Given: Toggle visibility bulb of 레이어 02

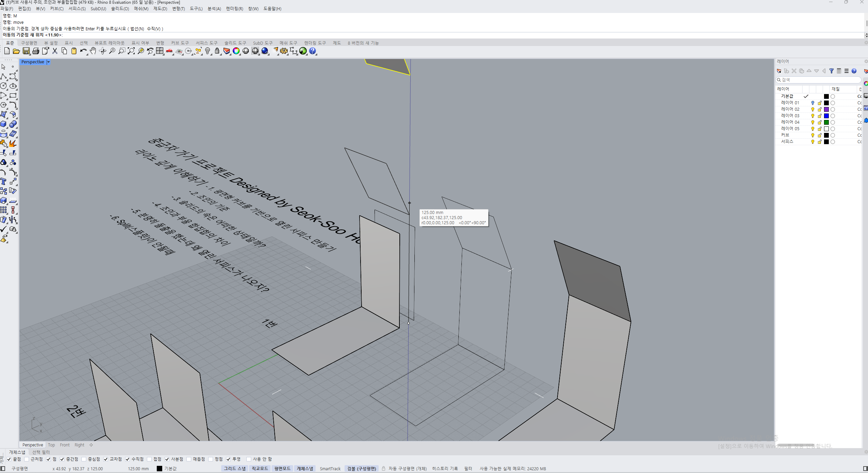Looking at the screenshot, I should [813, 109].
